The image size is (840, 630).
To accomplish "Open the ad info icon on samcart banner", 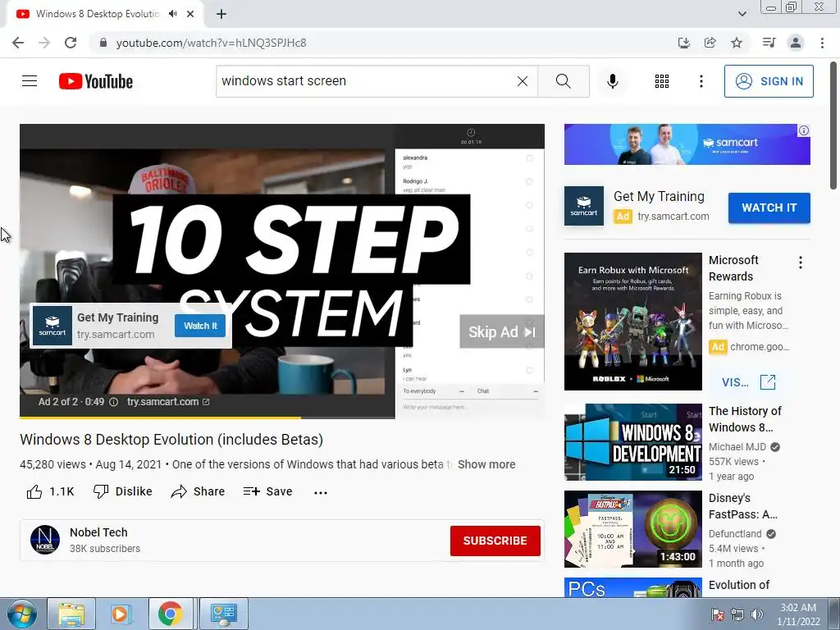I will [804, 130].
